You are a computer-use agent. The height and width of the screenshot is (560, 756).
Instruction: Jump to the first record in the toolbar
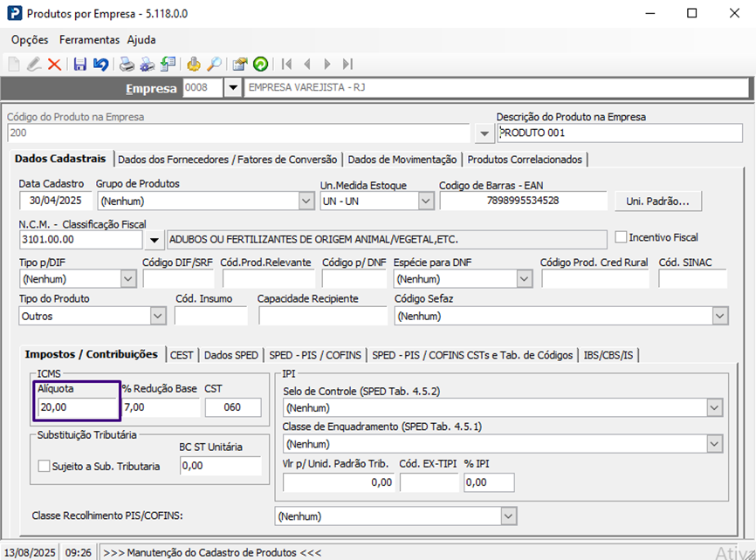[285, 64]
